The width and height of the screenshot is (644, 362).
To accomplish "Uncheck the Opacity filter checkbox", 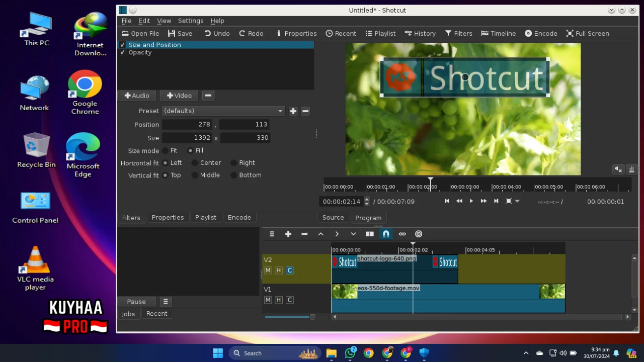I will coord(122,52).
